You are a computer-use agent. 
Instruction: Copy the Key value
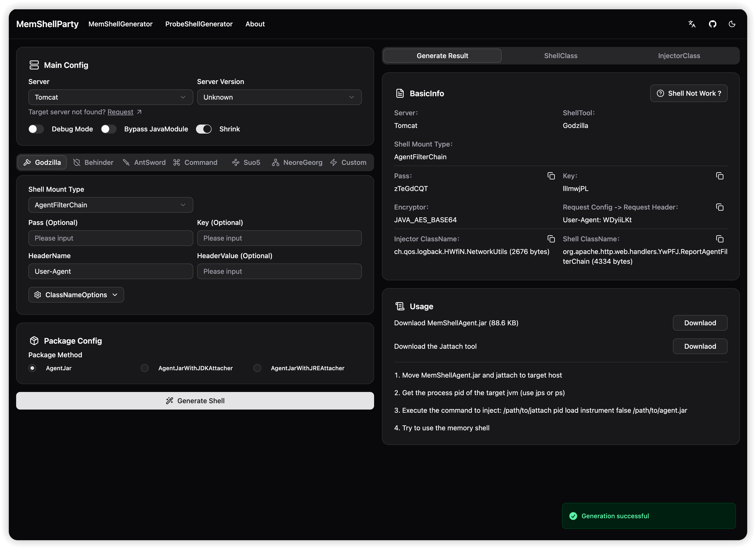point(720,176)
